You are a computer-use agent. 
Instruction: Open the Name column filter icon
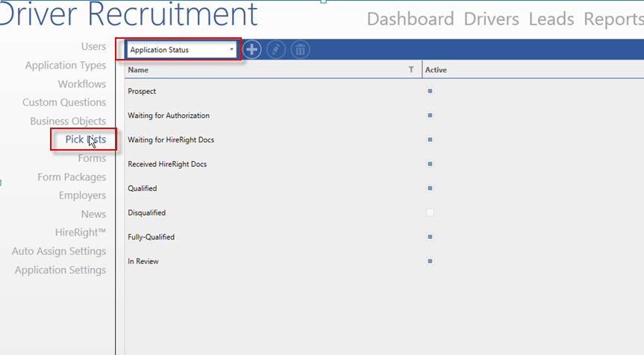click(x=411, y=69)
